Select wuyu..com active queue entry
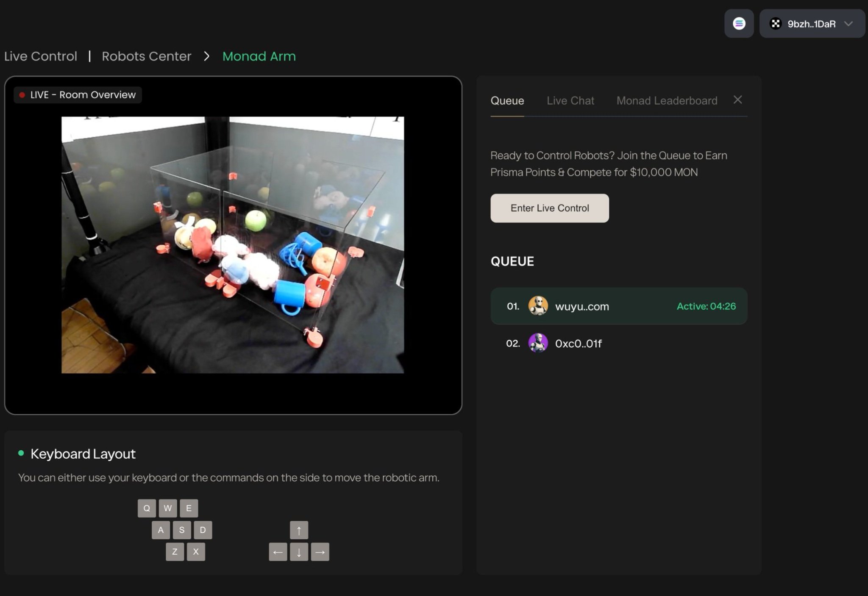The image size is (868, 596). coord(618,306)
